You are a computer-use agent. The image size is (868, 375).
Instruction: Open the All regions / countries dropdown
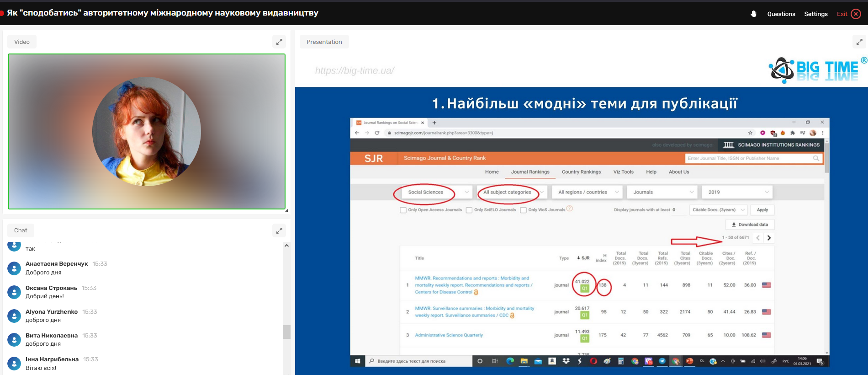pyautogui.click(x=587, y=192)
